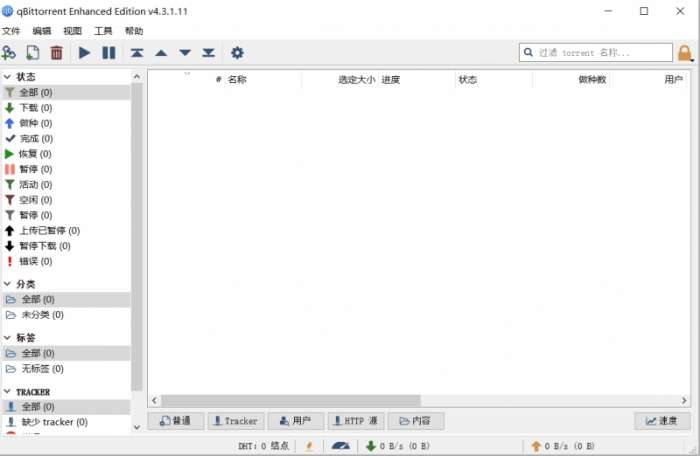This screenshot has width=700, height=456.
Task: Click the upload speed status indicator
Action: click(562, 446)
